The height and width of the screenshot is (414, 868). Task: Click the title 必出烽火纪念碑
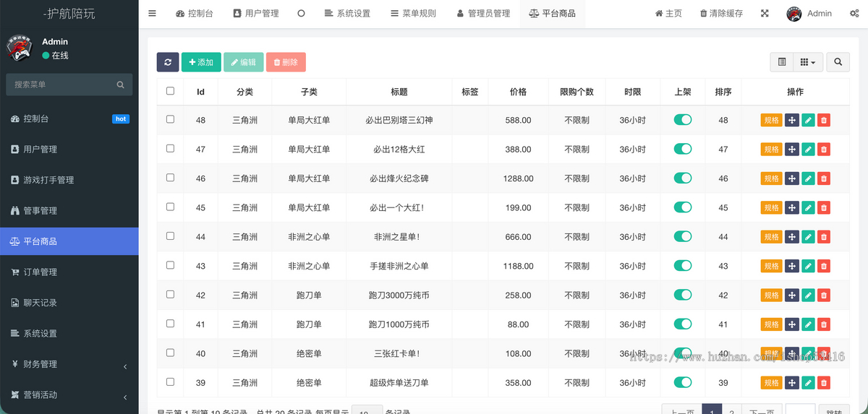point(399,178)
